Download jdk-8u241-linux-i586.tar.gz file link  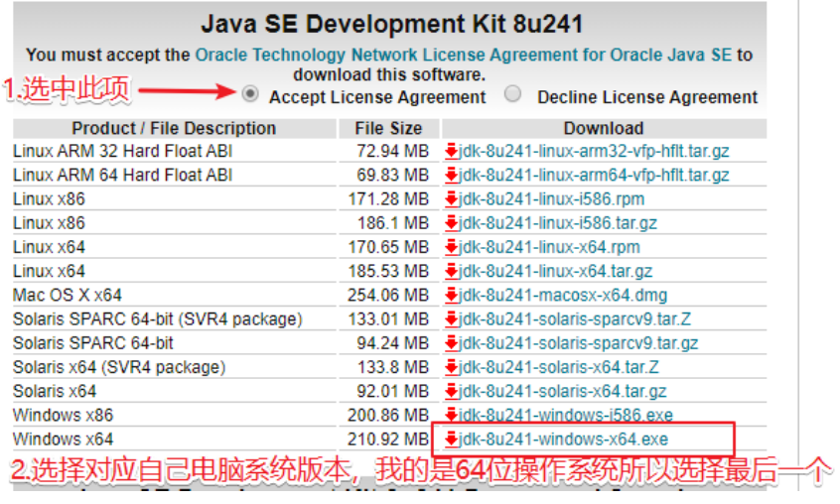click(558, 223)
